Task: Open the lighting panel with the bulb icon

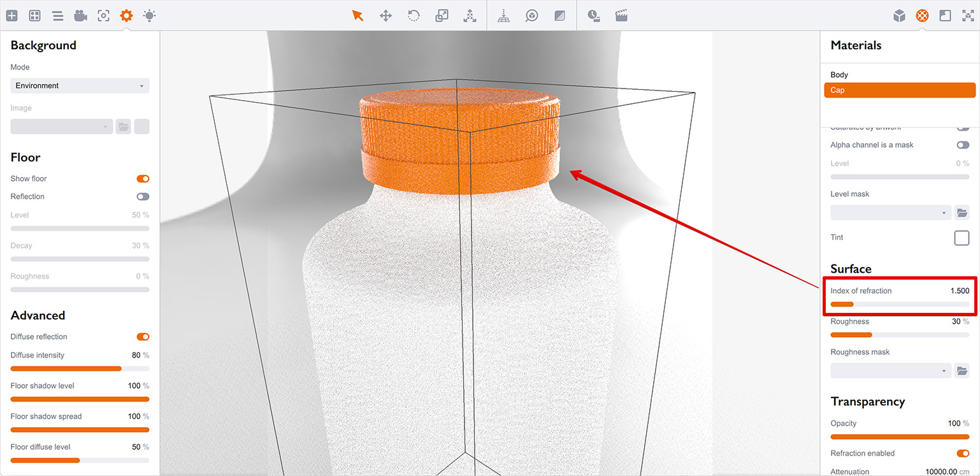Action: [149, 15]
